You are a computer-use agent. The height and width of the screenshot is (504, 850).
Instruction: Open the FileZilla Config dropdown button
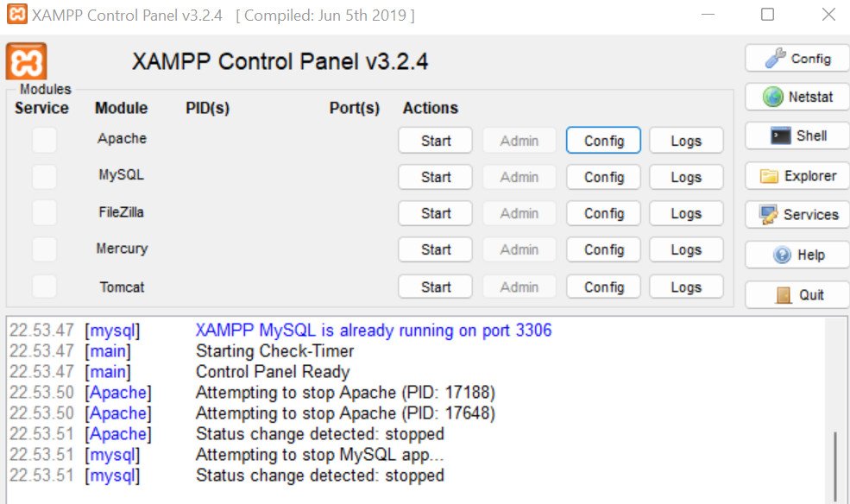point(603,213)
